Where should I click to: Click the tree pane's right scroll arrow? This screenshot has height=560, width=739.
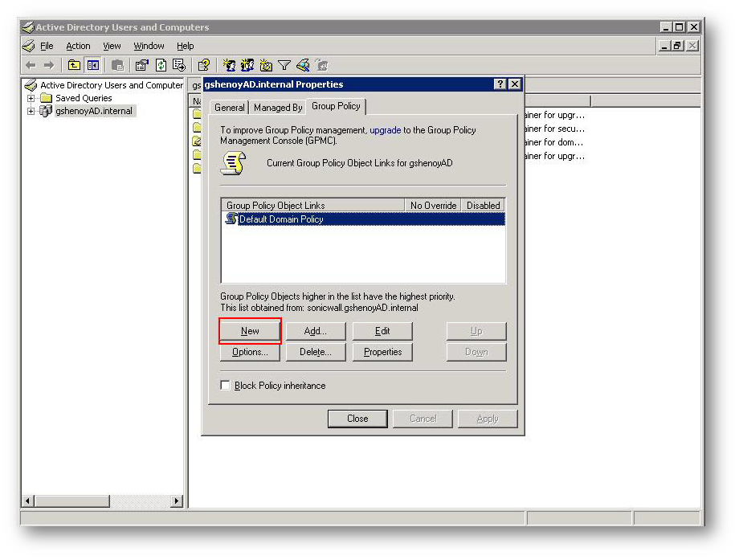[177, 501]
